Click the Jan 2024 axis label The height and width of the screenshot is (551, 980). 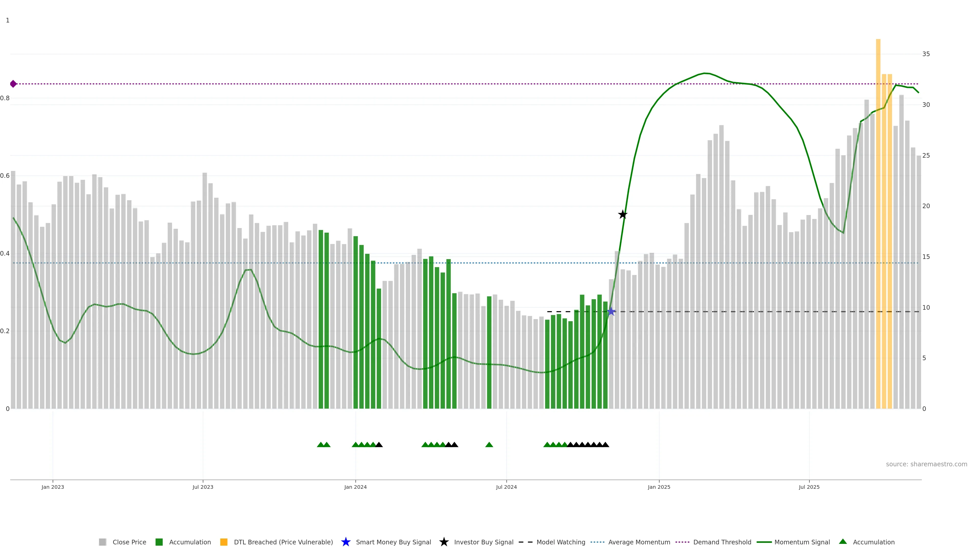click(x=355, y=487)
